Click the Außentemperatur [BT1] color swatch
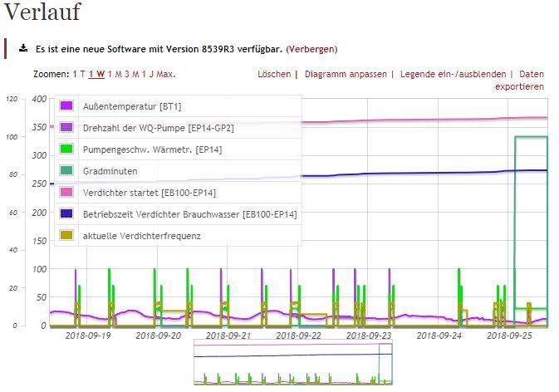The image size is (559, 392). point(66,105)
